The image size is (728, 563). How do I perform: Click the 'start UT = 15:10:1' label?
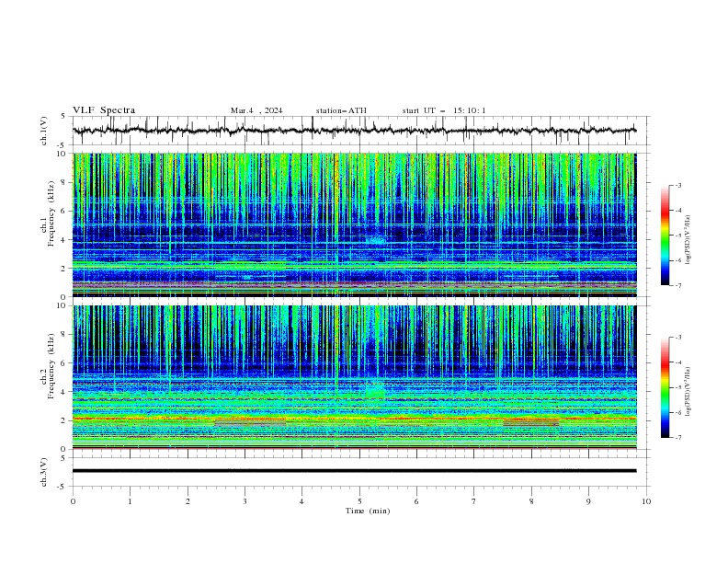[x=444, y=110]
